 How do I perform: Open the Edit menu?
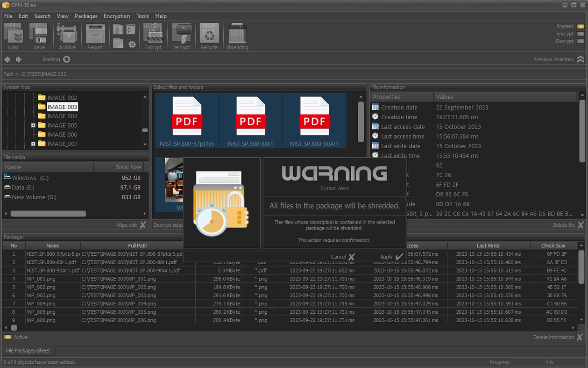(23, 16)
